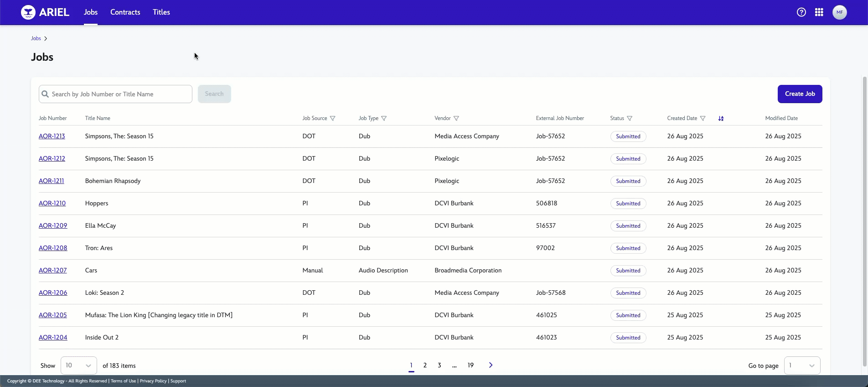Open job AOR-1211
Image resolution: width=868 pixels, height=387 pixels.
[x=52, y=181]
